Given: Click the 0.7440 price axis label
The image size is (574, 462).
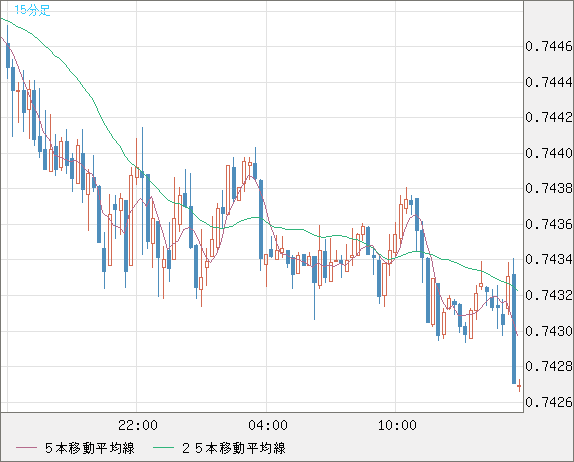Looking at the screenshot, I should pos(549,153).
